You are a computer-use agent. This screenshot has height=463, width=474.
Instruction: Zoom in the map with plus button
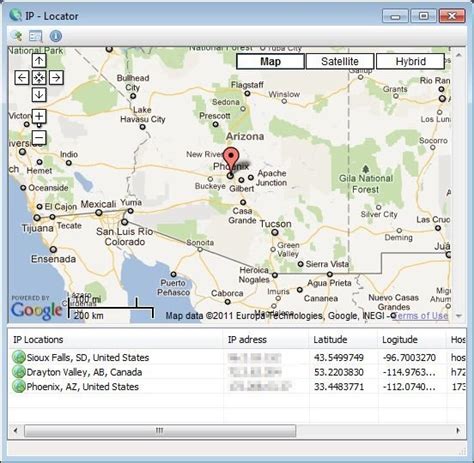(39, 116)
